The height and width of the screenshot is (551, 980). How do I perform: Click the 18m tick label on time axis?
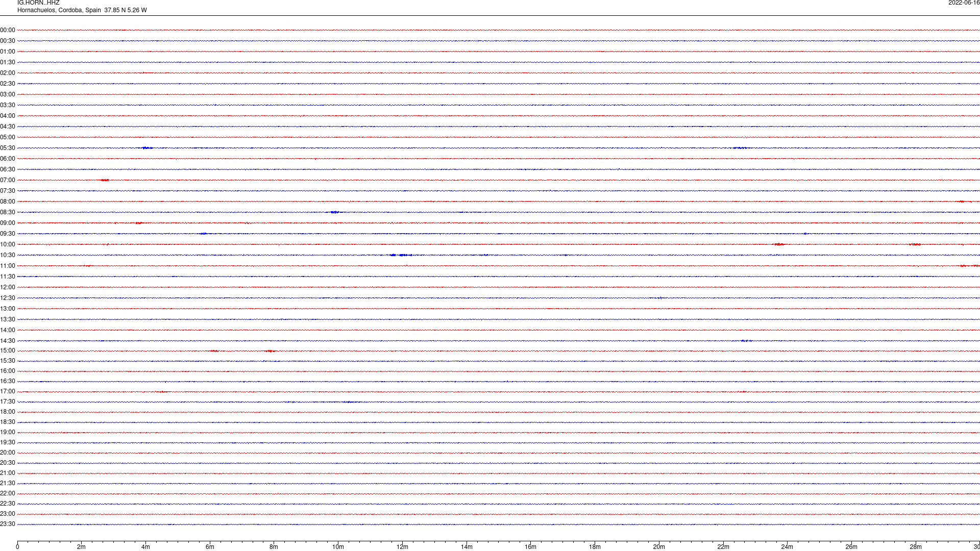pyautogui.click(x=595, y=547)
